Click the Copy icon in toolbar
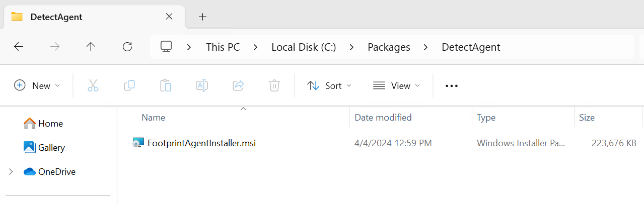This screenshot has height=205, width=644. (x=129, y=85)
